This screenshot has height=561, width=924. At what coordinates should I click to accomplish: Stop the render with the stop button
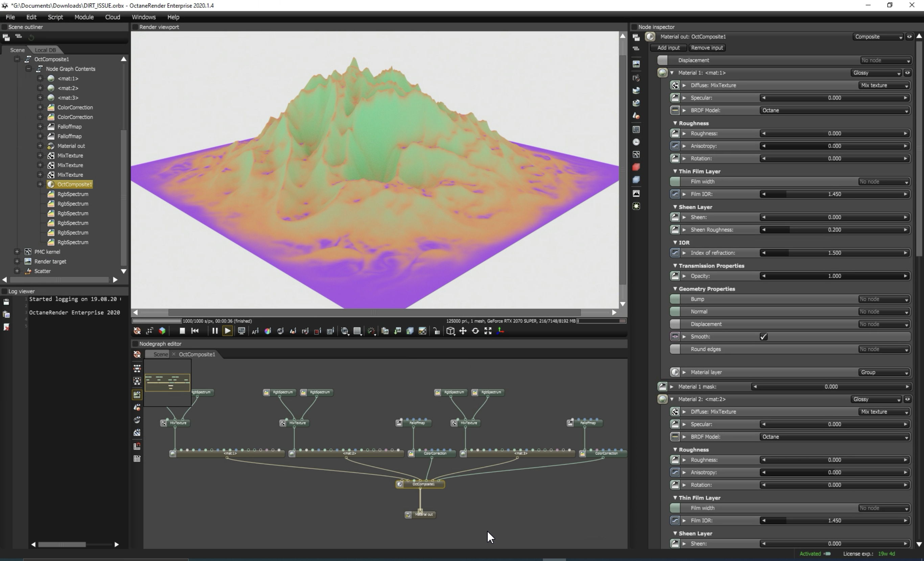[182, 331]
